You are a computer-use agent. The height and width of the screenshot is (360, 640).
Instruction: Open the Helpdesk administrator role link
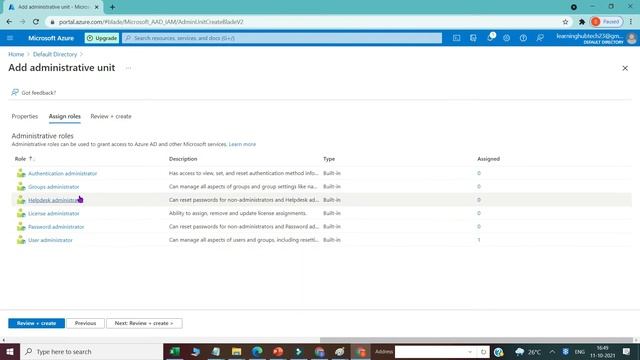point(53,200)
